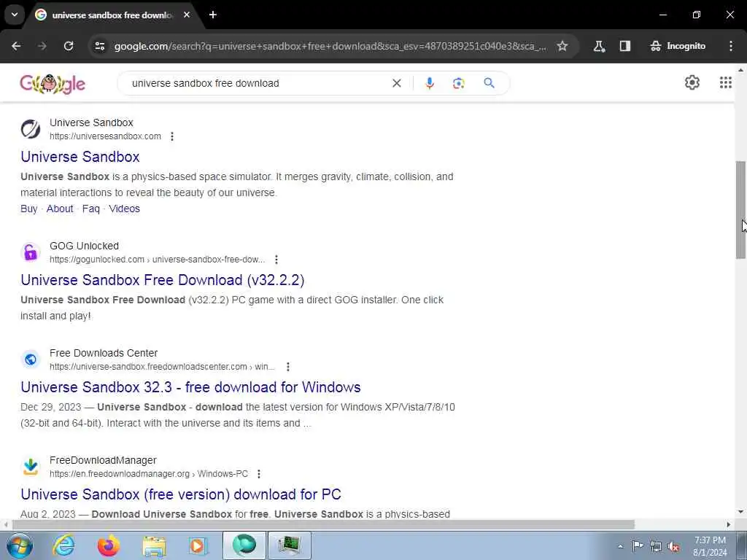This screenshot has height=560, width=747.
Task: Open Google quick settings gear
Action: tap(692, 83)
